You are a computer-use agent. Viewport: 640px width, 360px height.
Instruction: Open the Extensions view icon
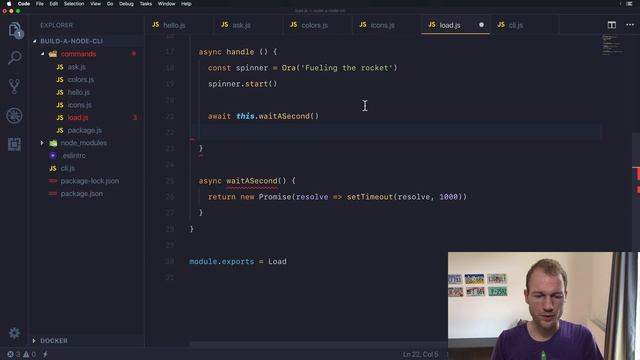pyautogui.click(x=14, y=144)
